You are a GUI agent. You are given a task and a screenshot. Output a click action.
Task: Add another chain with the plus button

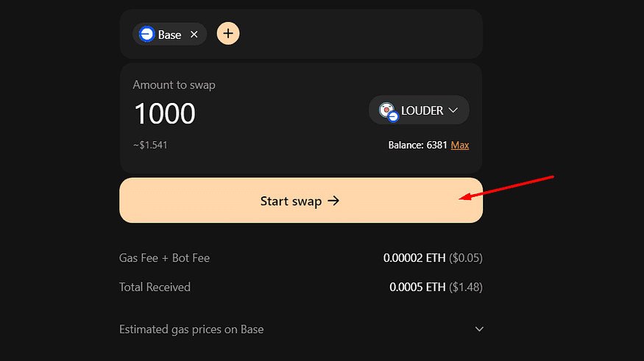pyautogui.click(x=228, y=33)
